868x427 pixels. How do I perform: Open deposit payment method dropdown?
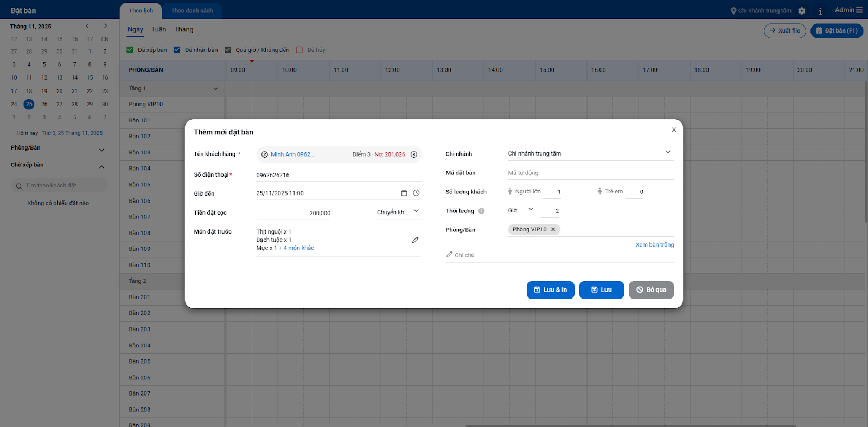(x=416, y=211)
